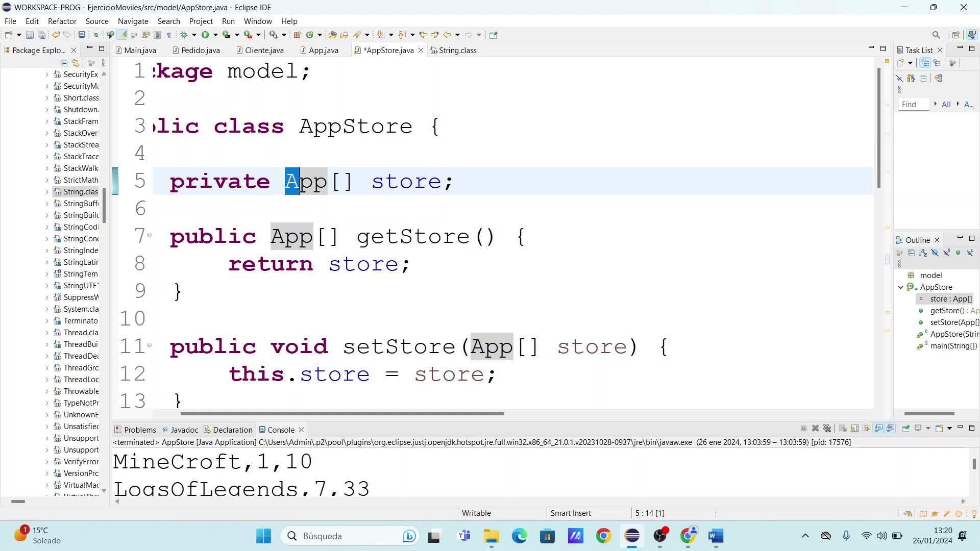Toggle Show Whitespace Characters pilcrow button
The image size is (980, 551).
tap(168, 35)
